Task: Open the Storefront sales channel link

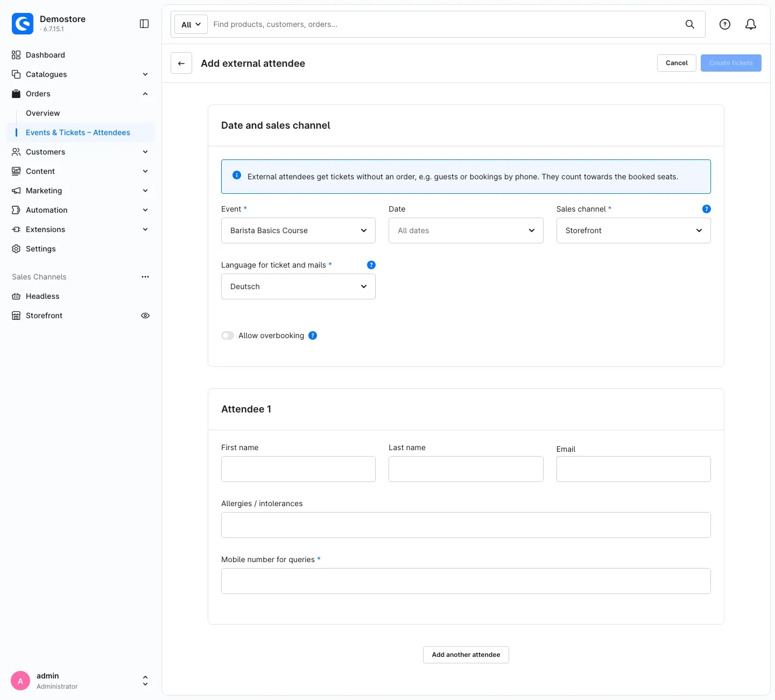Action: tap(44, 316)
